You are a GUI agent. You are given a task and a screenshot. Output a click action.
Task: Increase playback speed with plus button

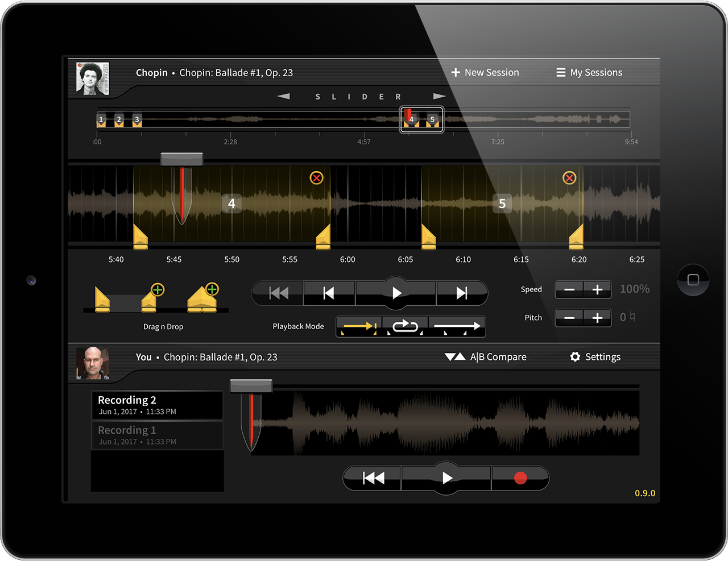pos(597,289)
